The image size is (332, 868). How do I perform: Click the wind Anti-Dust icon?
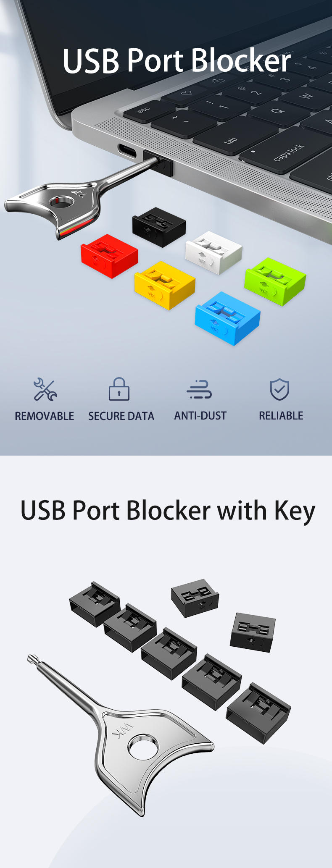[199, 389]
